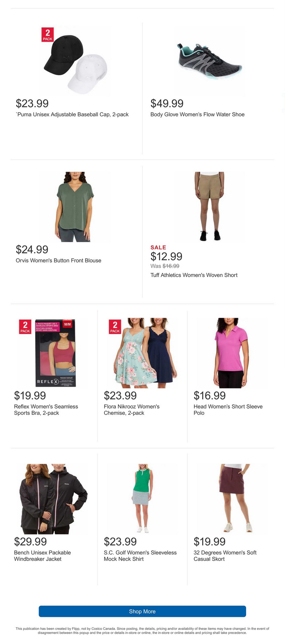View the Body Glove water shoe image
Viewport: 285px width, 644px height.
pyautogui.click(x=210, y=61)
